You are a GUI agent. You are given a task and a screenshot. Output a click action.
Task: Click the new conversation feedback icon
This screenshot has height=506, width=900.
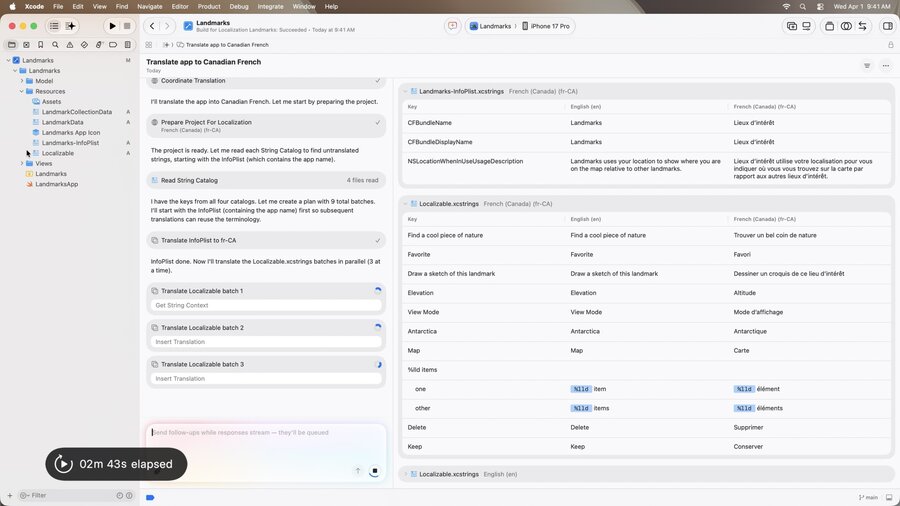click(452, 26)
